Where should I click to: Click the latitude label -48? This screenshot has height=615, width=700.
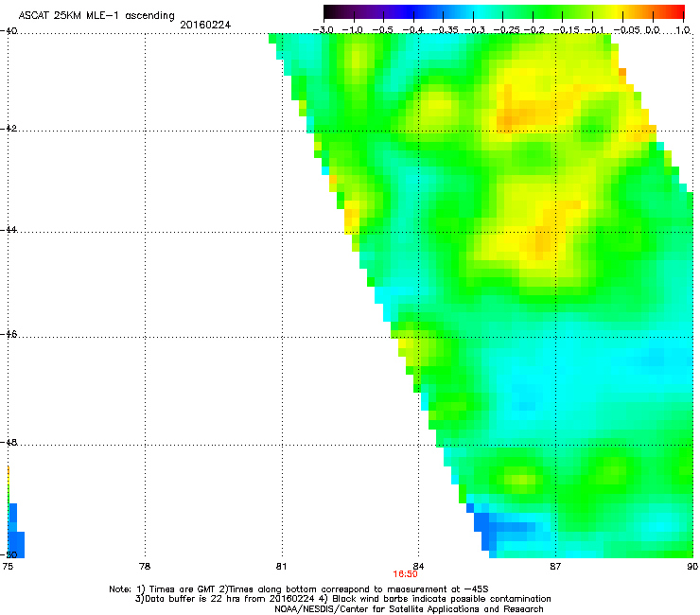[x=9, y=443]
